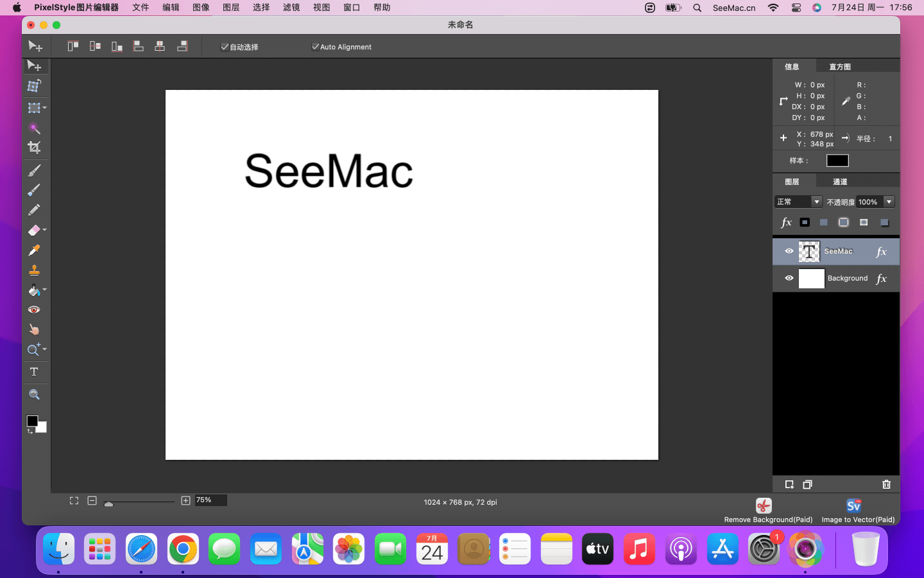Open the 滤镜 menu
Screen dimensions: 924x578
[x=291, y=8]
